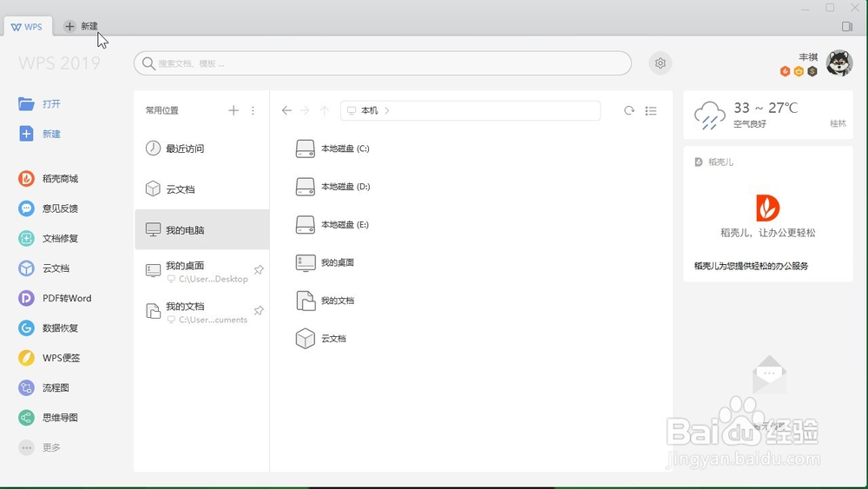Toggle pin for 我的文档

coord(259,310)
